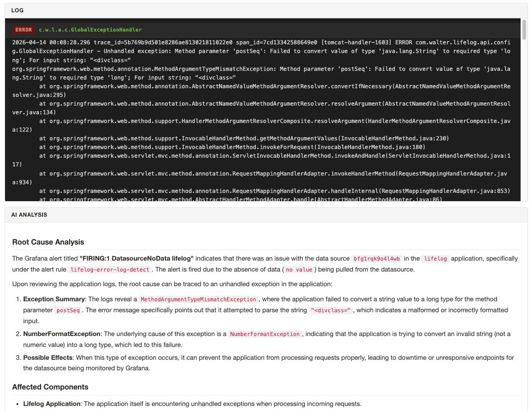Click the c.w.l.a.c.GlobalExceptionHandler logger name
532x411 pixels.
tap(90, 30)
